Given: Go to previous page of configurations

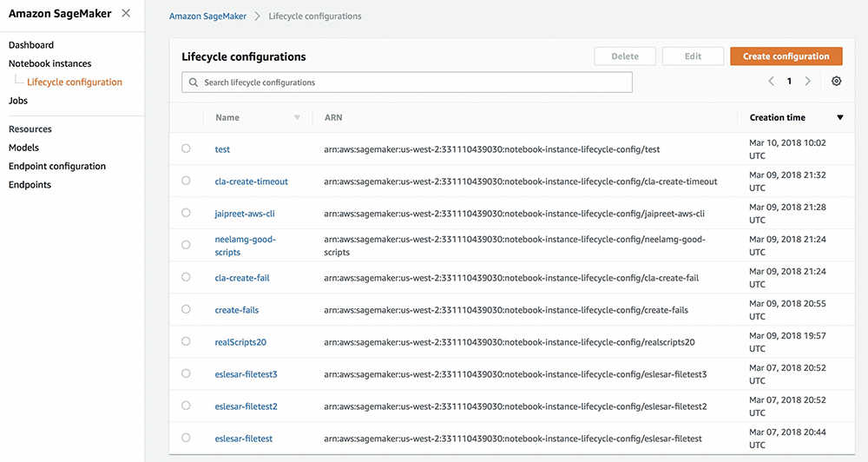Looking at the screenshot, I should point(771,82).
